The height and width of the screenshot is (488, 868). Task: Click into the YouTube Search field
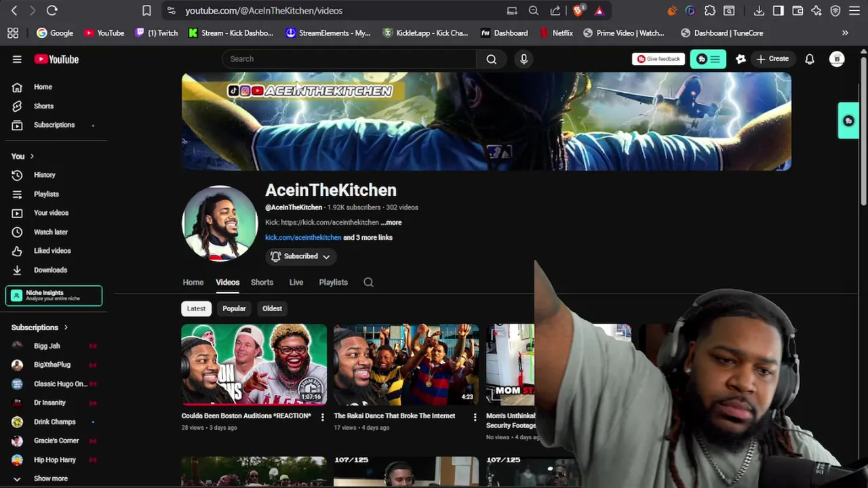pos(349,59)
